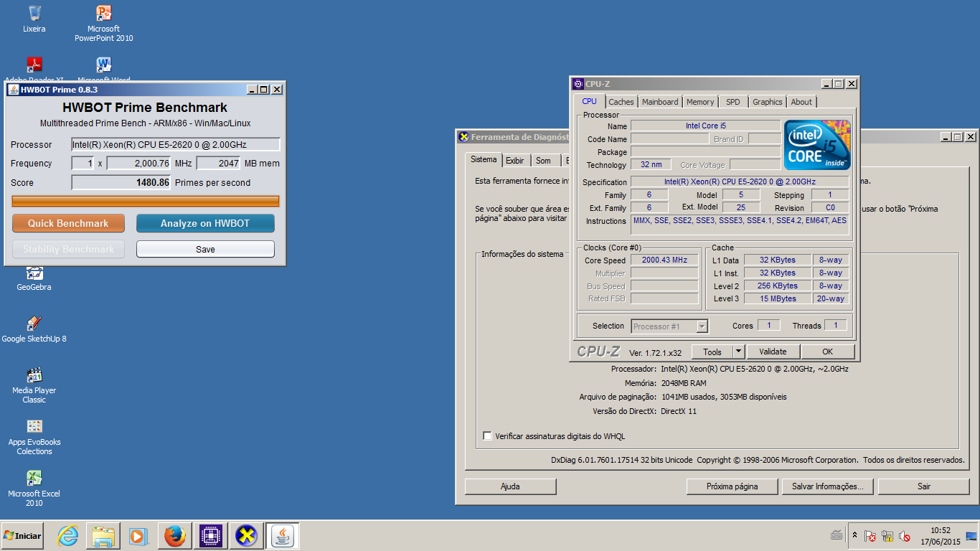Click Level 3 cache value 15 MBytes
The width and height of the screenshot is (980, 551).
pyautogui.click(x=778, y=298)
